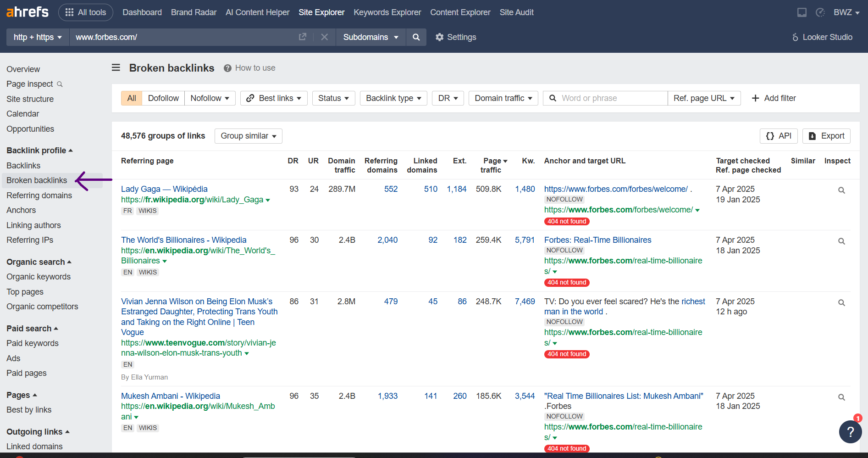
Task: Inspect the Vivian Jenna Wilson row
Action: (841, 302)
